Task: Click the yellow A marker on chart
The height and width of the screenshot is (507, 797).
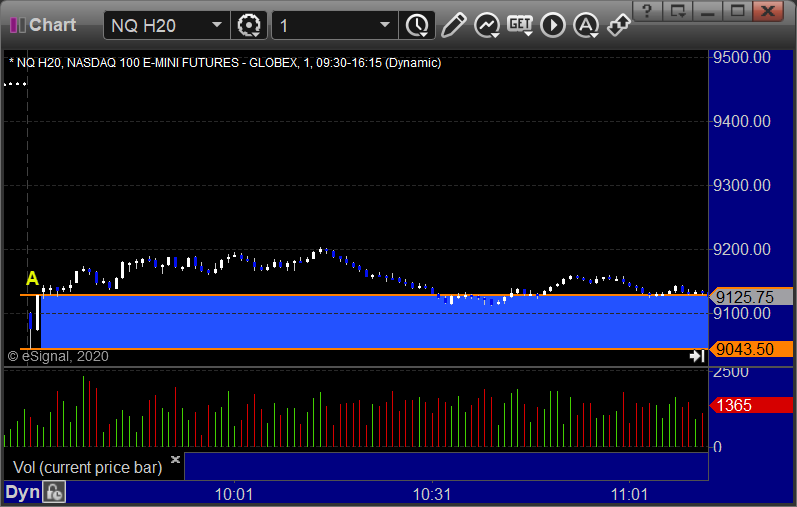Action: (32, 279)
